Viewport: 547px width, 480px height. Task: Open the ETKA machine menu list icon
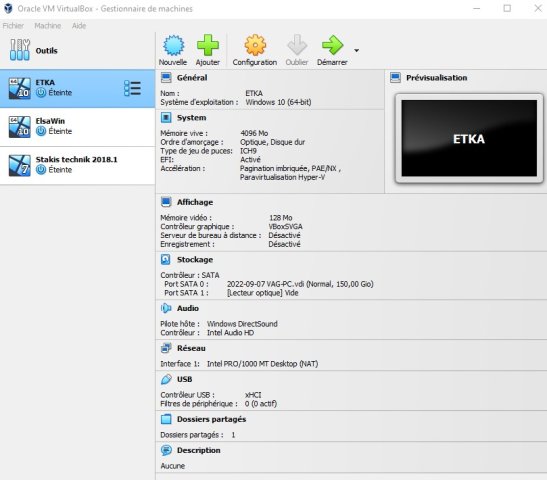pyautogui.click(x=133, y=88)
